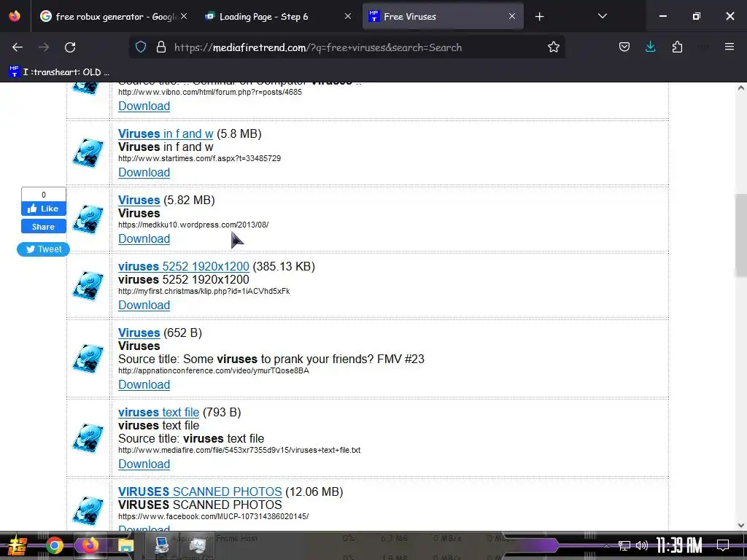Click the Facebook Share button
Image resolution: width=747 pixels, height=560 pixels.
coord(43,227)
